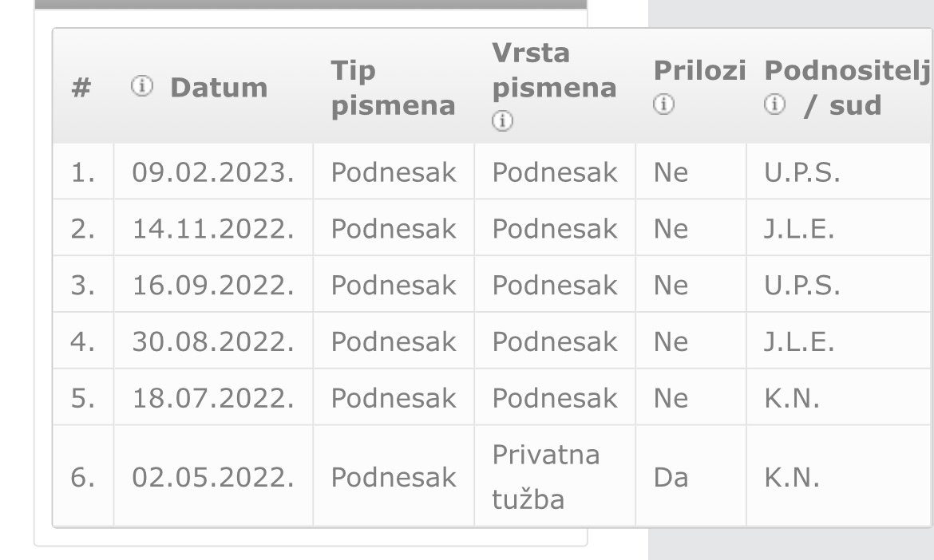Click the date 16.09.2022. cell
The height and width of the screenshot is (560, 934).
(x=213, y=285)
